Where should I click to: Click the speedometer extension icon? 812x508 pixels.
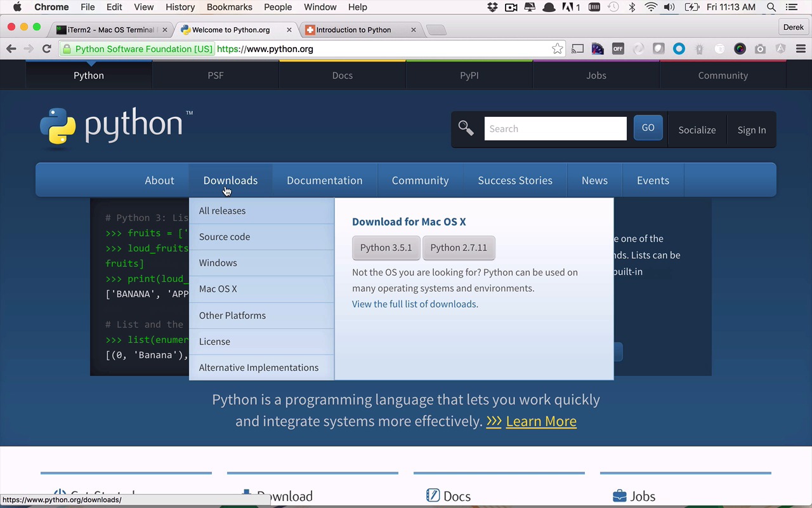point(598,49)
